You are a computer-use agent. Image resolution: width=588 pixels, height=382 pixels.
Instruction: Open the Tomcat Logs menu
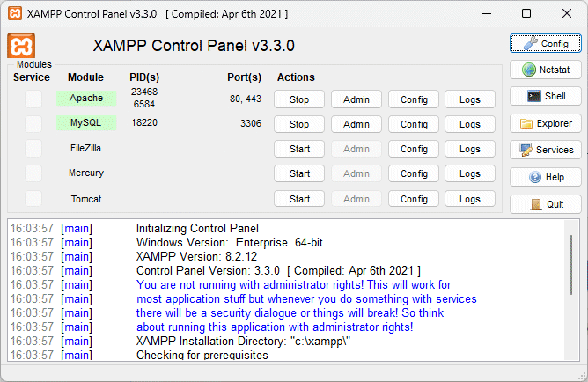click(x=470, y=199)
